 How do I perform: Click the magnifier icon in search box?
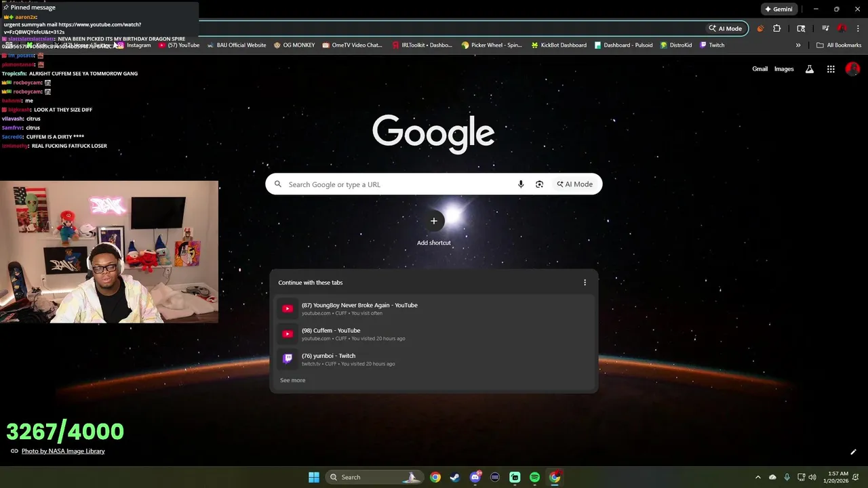tap(277, 184)
